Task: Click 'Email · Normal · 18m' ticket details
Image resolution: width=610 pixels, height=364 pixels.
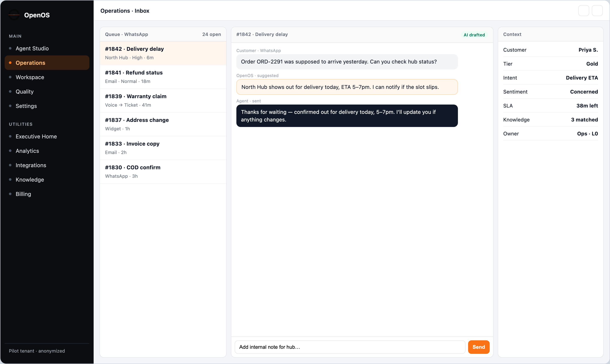Action: [x=128, y=81]
